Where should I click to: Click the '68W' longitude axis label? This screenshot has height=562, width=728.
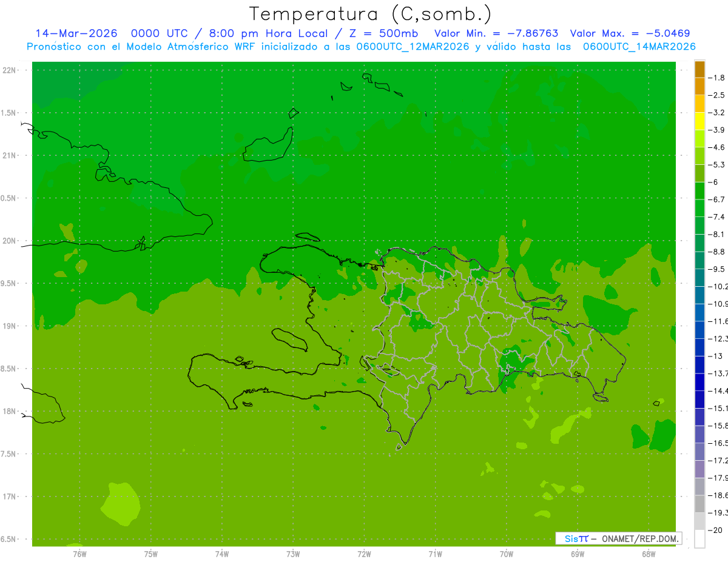click(x=649, y=554)
